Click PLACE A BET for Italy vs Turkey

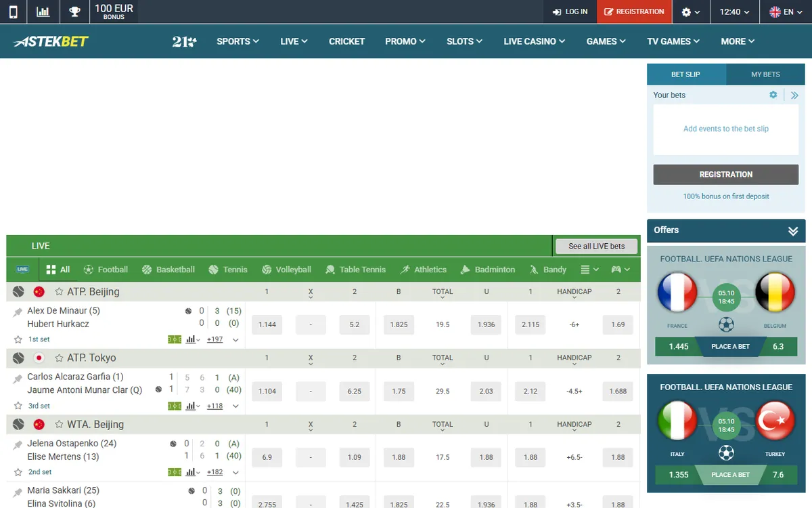click(x=730, y=474)
